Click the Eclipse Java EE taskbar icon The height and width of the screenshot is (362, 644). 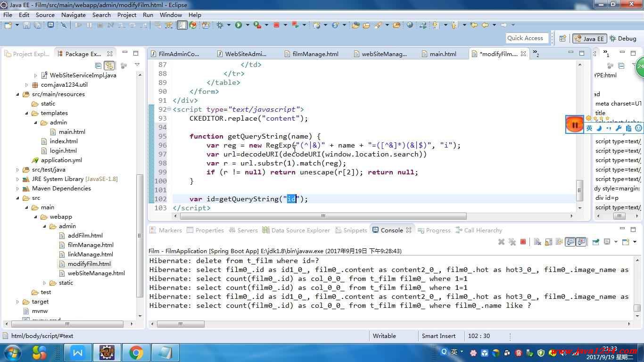pyautogui.click(x=107, y=352)
